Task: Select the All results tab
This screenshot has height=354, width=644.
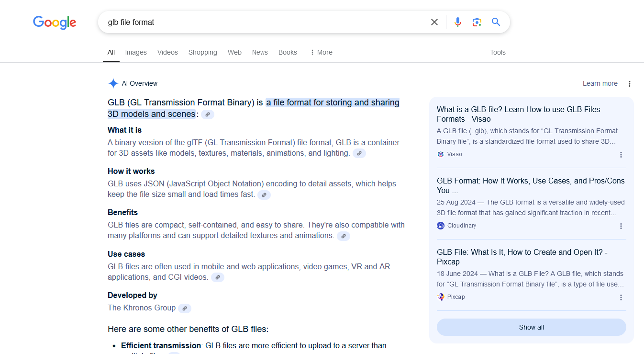Action: (111, 52)
